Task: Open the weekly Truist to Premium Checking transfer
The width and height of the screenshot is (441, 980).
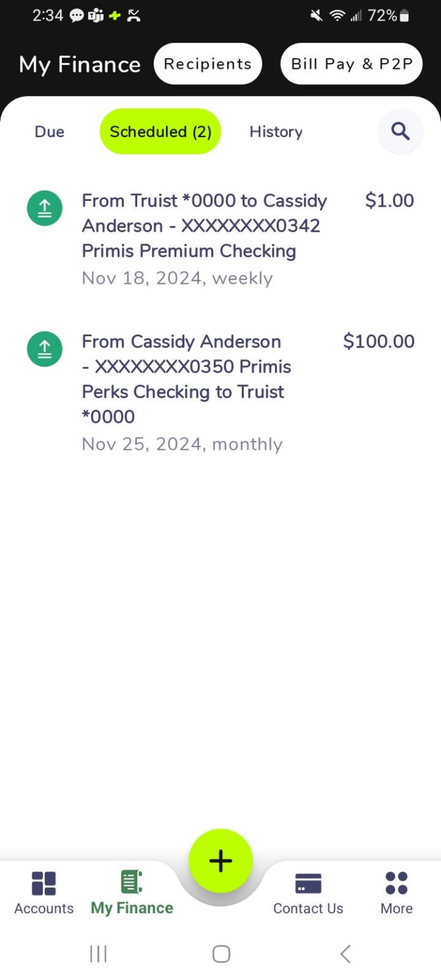Action: [204, 239]
